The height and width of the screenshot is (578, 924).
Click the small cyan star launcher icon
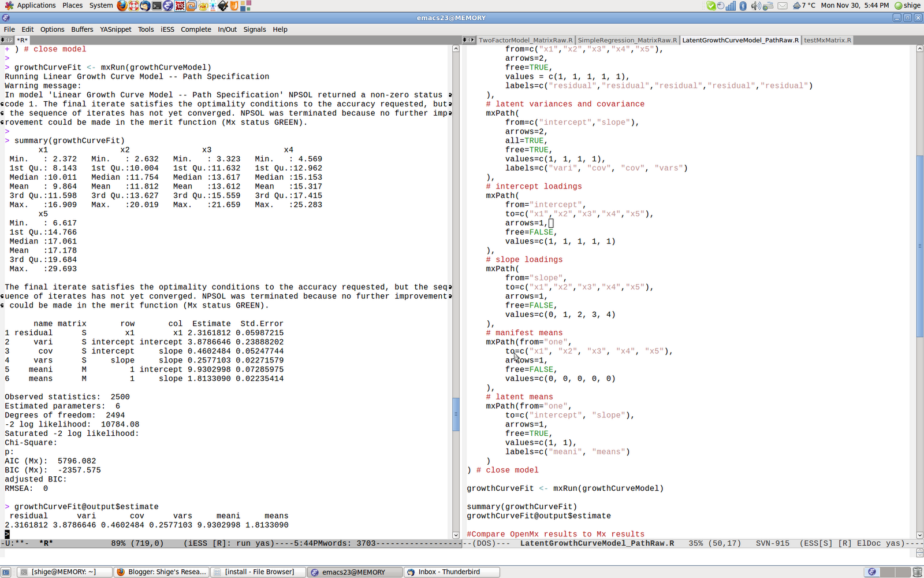pyautogui.click(x=213, y=6)
